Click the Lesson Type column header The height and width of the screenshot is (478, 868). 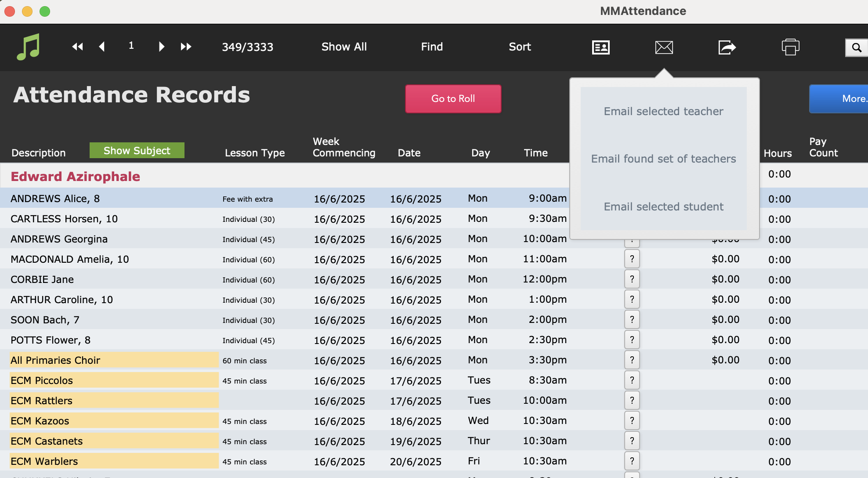click(x=255, y=153)
